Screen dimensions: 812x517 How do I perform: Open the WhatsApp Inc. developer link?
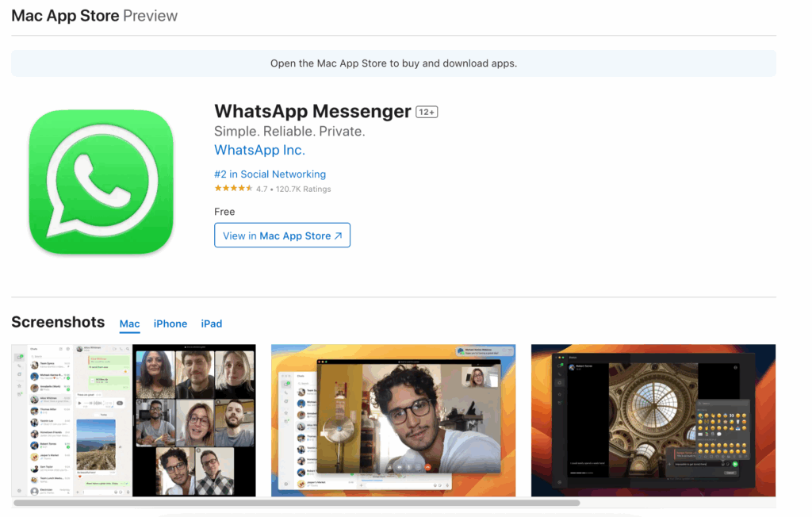(x=259, y=150)
